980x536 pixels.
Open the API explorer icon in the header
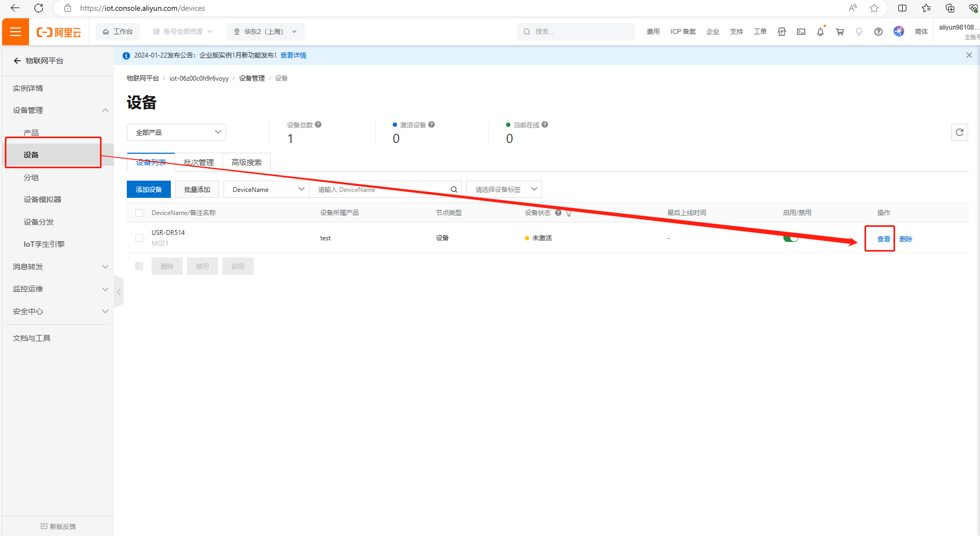point(782,32)
